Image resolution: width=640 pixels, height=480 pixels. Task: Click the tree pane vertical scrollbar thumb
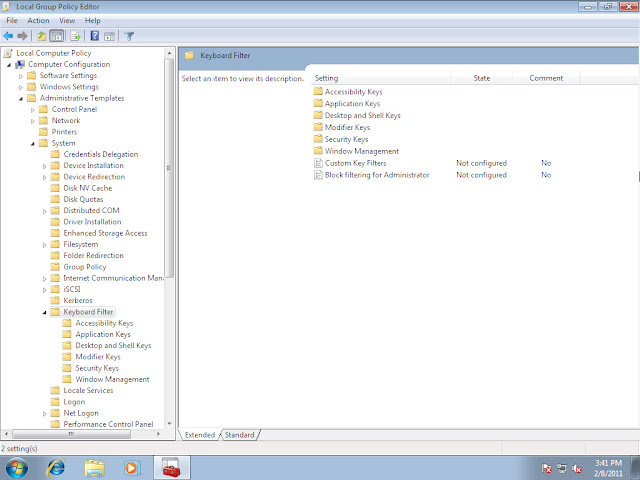point(169,168)
